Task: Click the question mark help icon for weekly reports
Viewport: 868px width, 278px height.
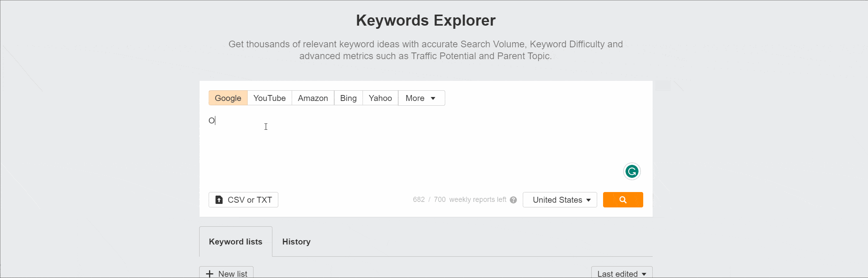Action: 513,200
